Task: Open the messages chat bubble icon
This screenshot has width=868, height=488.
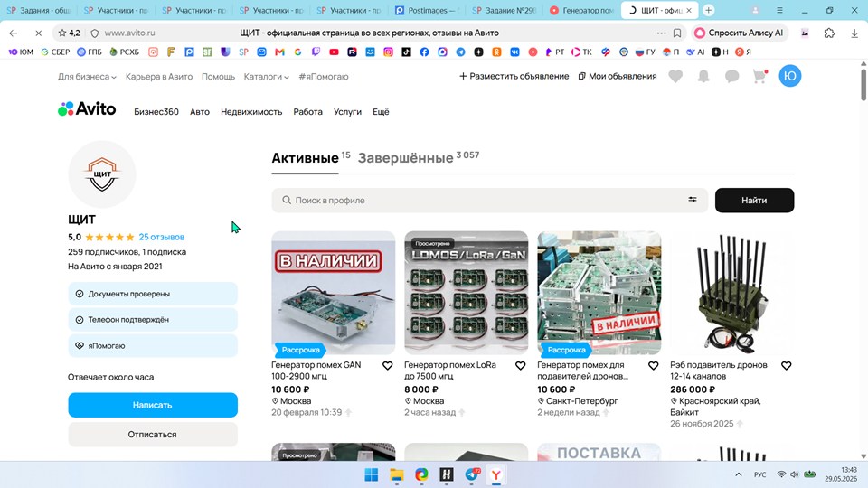Action: (731, 76)
